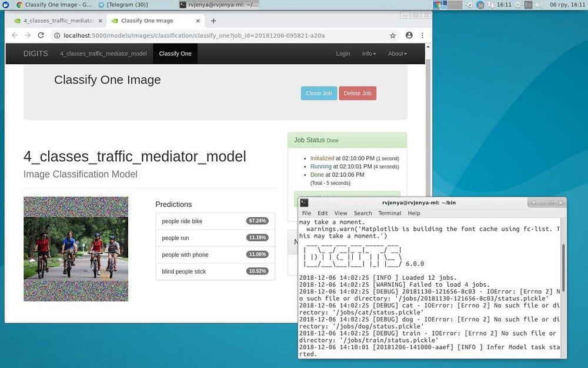Open the Chrome profile avatar
Viewport: 588px width, 368px height.
click(409, 35)
